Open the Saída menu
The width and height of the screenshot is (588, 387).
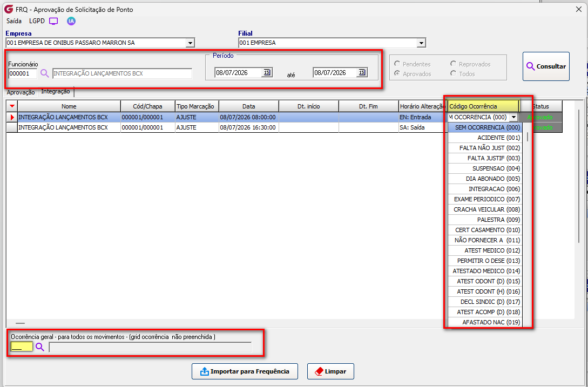point(14,21)
